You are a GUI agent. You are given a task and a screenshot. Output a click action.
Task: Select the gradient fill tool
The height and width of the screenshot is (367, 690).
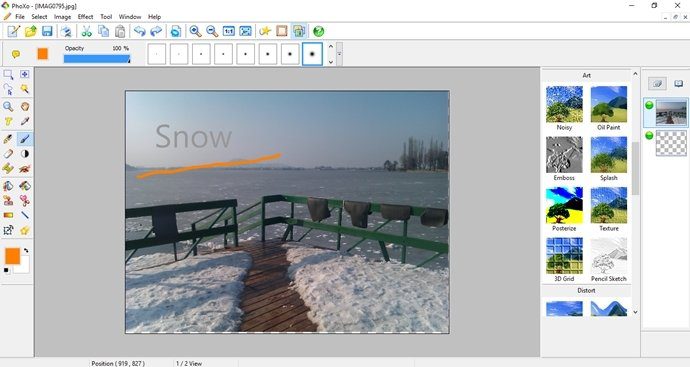tap(8, 215)
